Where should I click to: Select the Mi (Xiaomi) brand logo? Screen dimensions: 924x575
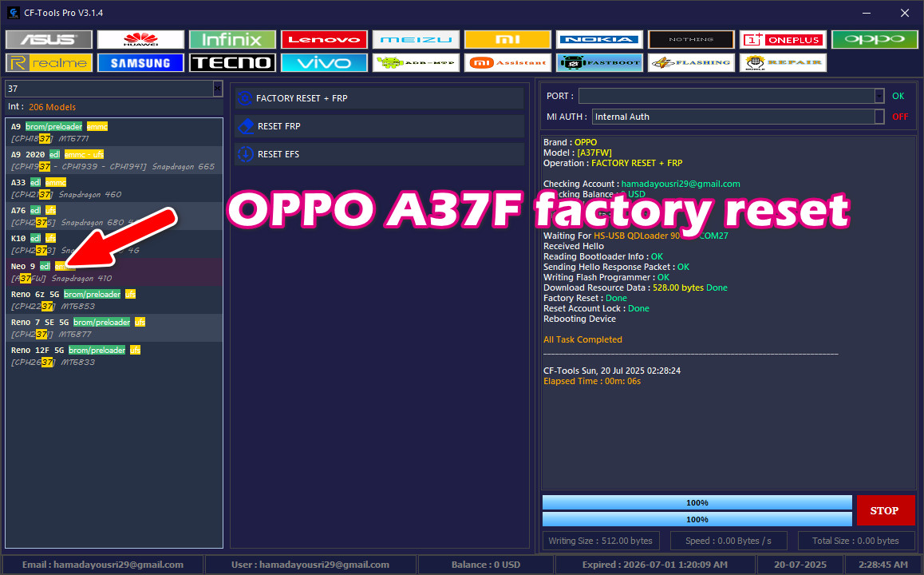[x=508, y=39]
